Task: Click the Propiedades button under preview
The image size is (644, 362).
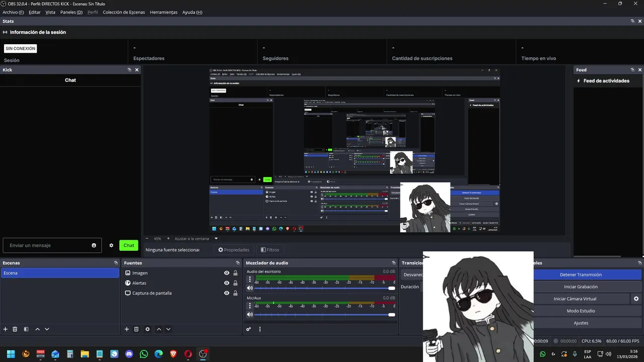Action: [233, 249]
